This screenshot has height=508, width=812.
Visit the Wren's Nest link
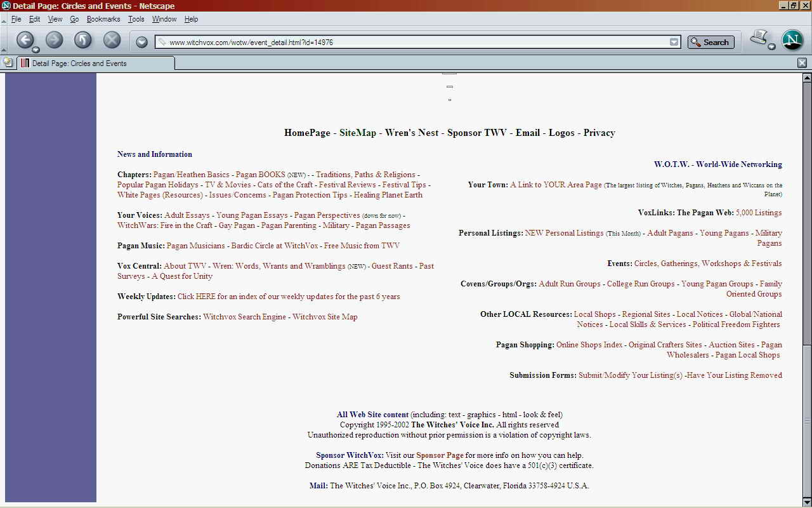[x=412, y=133]
